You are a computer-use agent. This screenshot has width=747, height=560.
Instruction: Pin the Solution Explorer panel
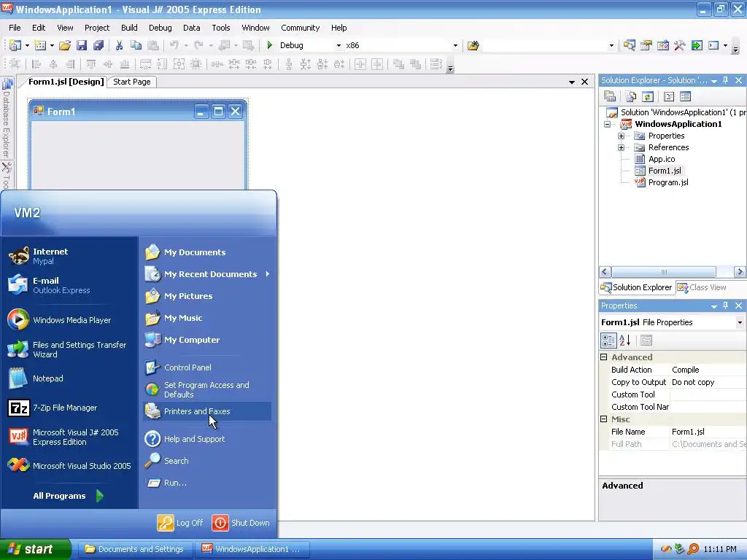tap(726, 80)
